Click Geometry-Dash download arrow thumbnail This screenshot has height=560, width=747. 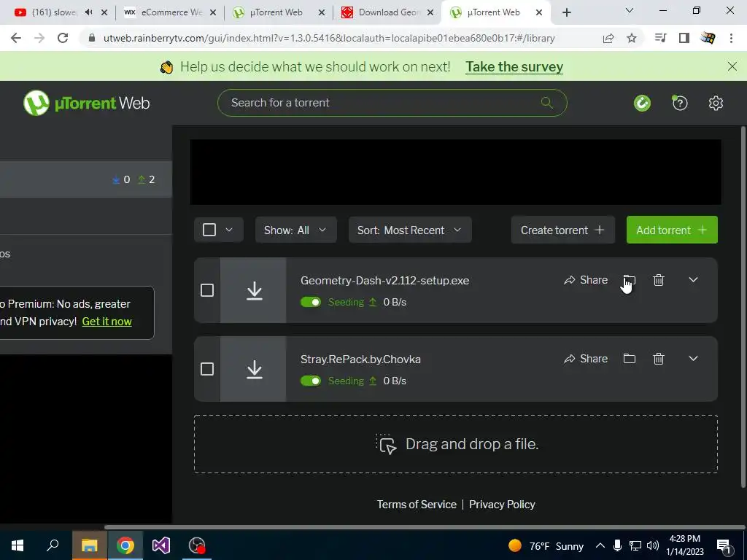pyautogui.click(x=253, y=290)
